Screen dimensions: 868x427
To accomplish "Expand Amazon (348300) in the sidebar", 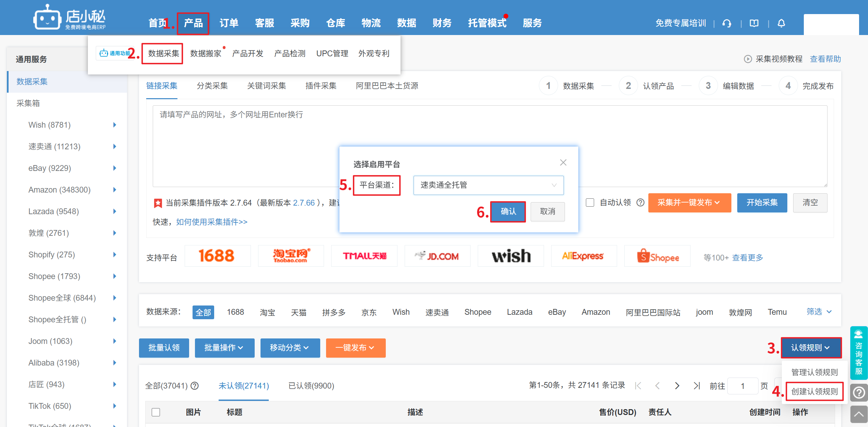I will pyautogui.click(x=114, y=190).
